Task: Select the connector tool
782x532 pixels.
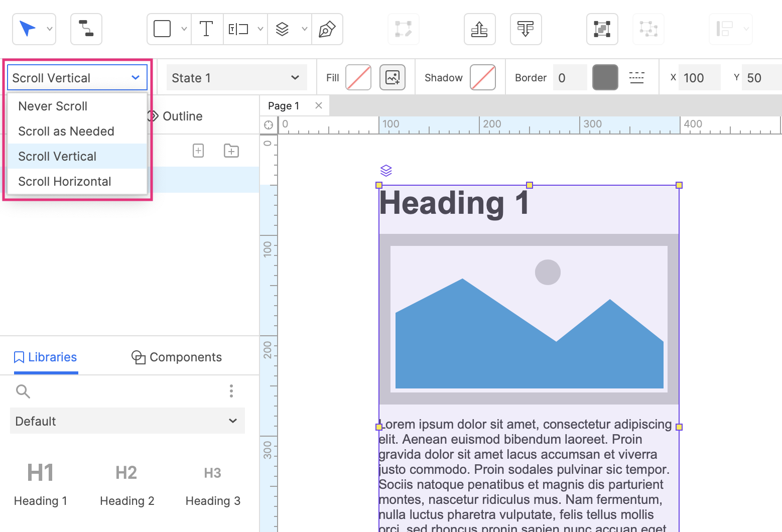Action: tap(86, 29)
